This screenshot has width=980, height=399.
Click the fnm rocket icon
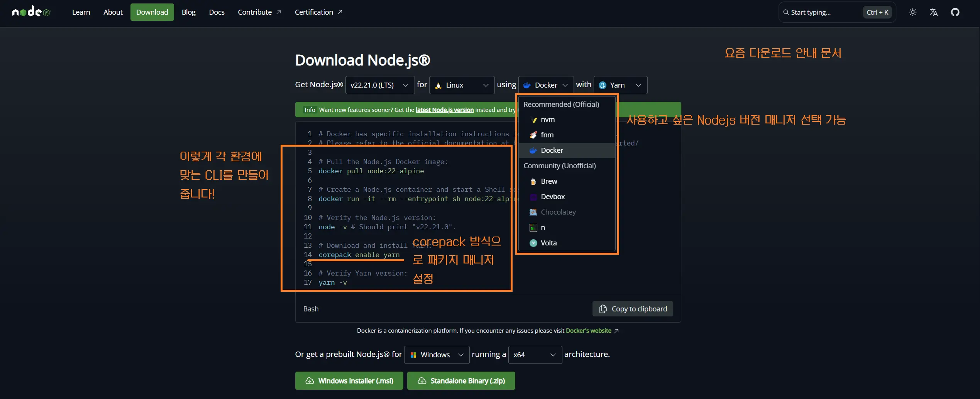533,135
